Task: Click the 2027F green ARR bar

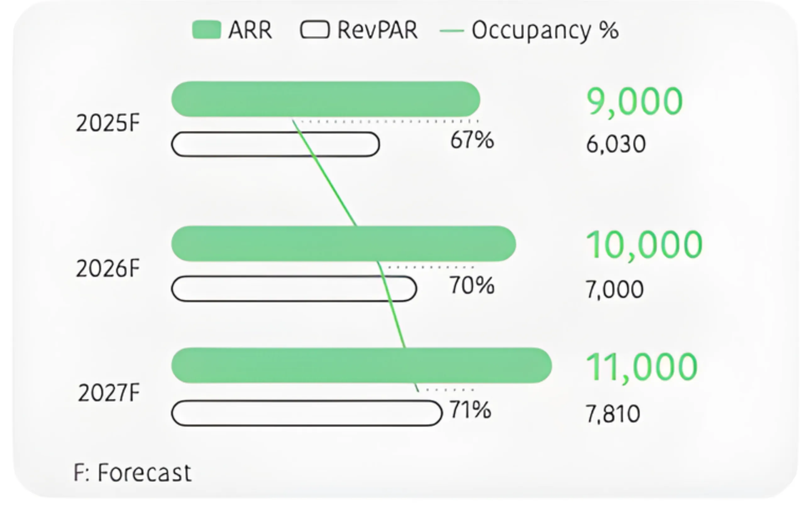Action: click(361, 365)
